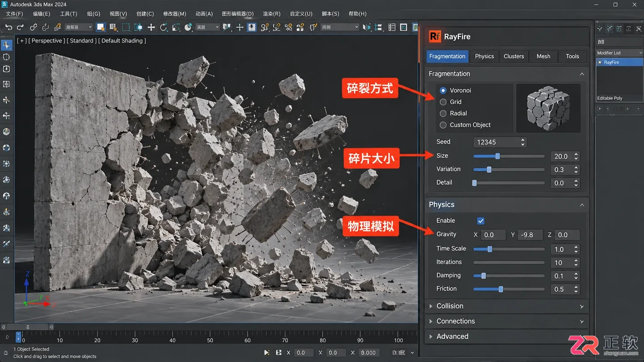Switch to the Physics tab in RayFire

pos(484,56)
